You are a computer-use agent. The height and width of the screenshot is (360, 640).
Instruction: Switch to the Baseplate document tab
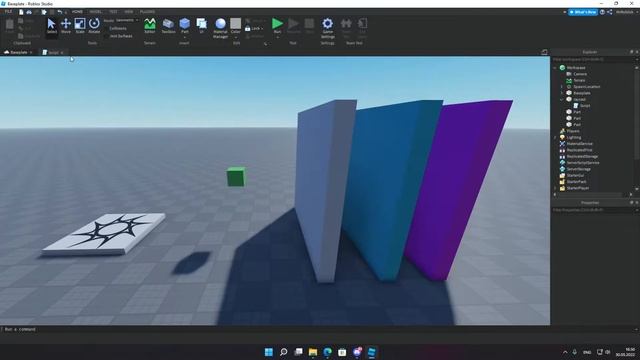tap(17, 52)
